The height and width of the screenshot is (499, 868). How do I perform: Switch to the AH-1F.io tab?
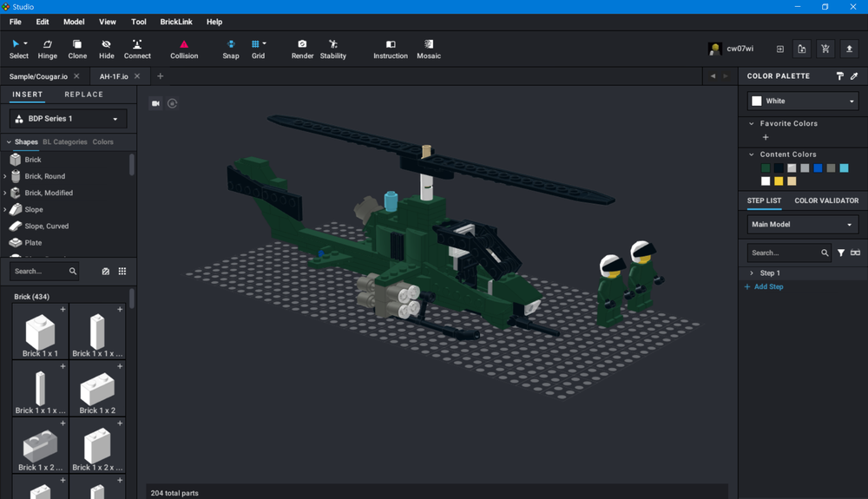[114, 76]
